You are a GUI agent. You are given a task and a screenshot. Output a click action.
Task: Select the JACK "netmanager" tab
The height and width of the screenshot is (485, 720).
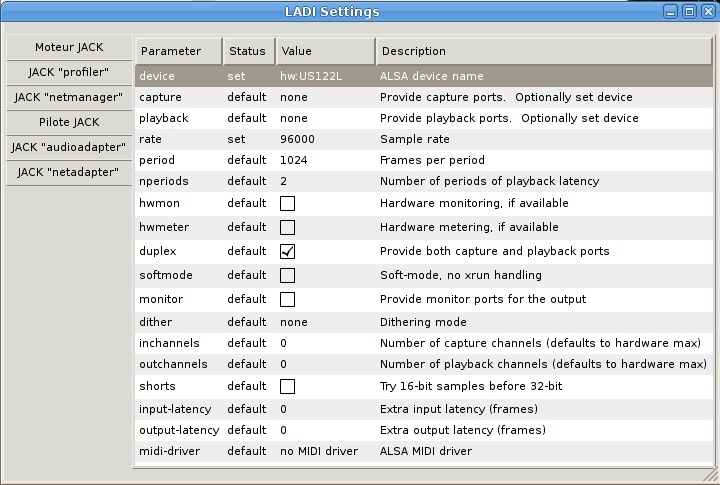coord(69,97)
